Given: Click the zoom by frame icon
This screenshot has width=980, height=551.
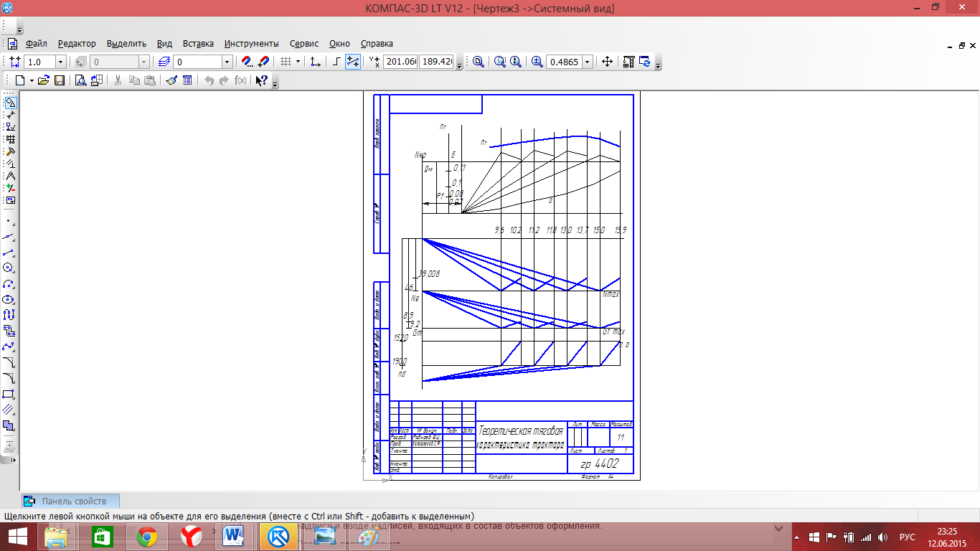Looking at the screenshot, I should tap(500, 62).
